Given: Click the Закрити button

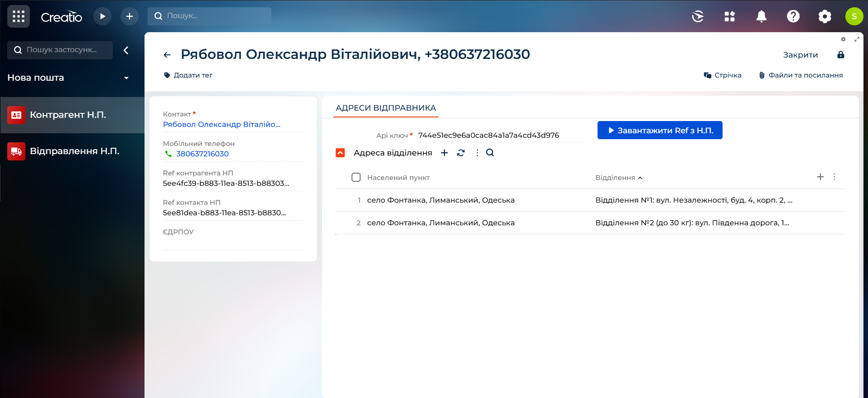Looking at the screenshot, I should click(800, 55).
